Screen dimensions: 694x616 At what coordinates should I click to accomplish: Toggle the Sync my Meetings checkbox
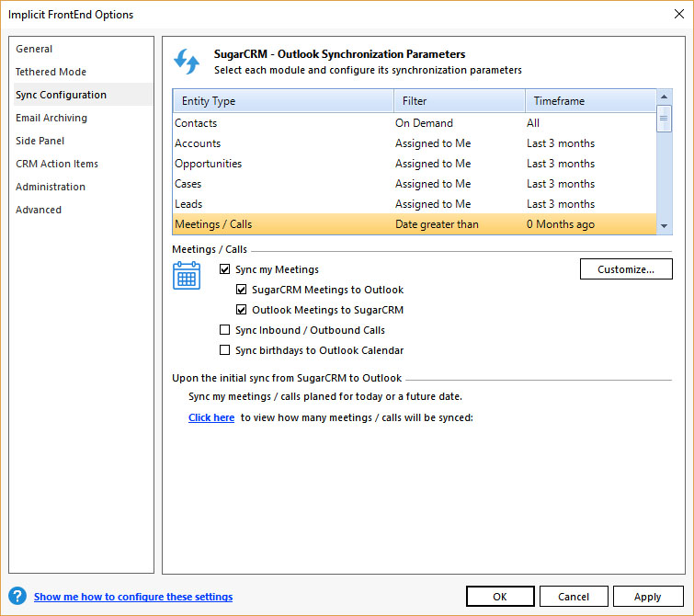225,269
